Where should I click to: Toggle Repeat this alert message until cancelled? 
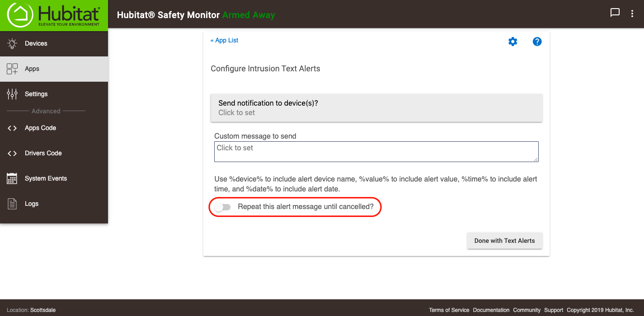222,207
